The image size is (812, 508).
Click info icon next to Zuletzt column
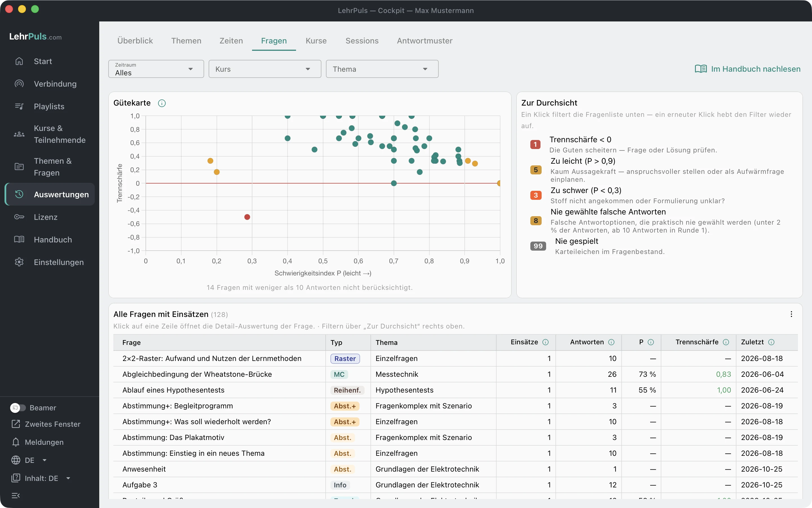pyautogui.click(x=771, y=342)
